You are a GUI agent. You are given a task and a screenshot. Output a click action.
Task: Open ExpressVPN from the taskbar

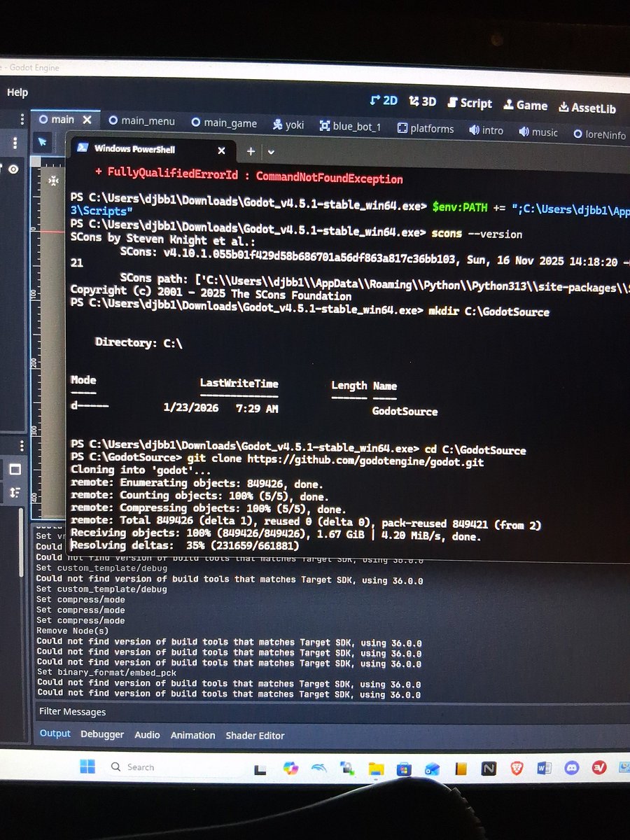[x=599, y=769]
